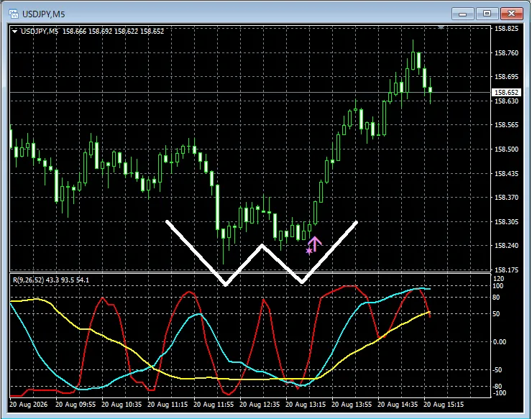This screenshot has height=419, width=532.
Task: Click the grey chart shift triangle marker
Action: [441, 27]
